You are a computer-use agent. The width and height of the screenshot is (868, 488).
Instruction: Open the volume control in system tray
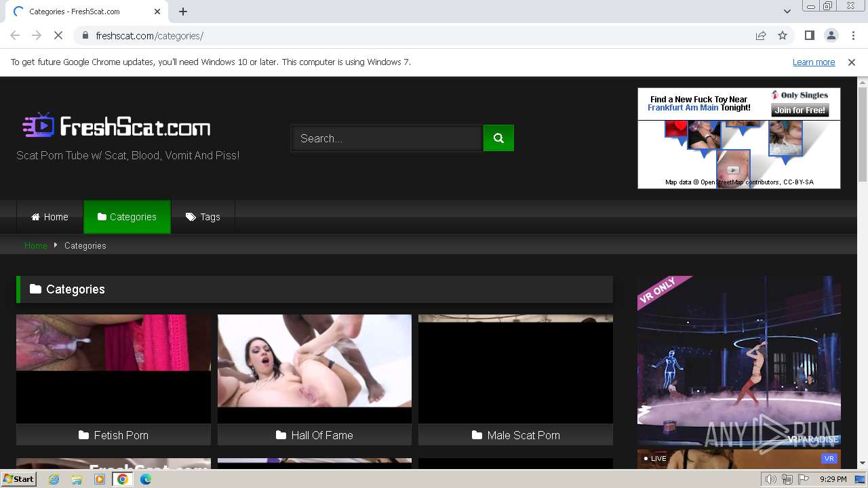[x=771, y=479]
